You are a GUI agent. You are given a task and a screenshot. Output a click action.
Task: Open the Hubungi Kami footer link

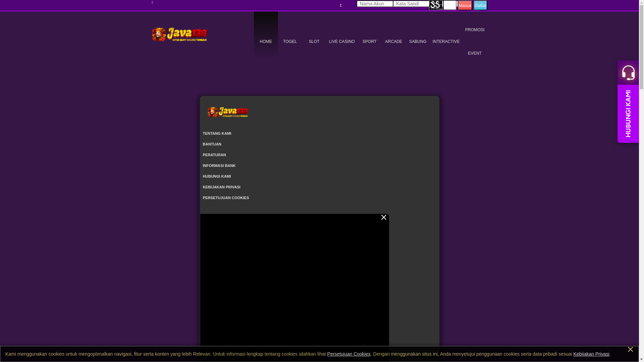pos(217,176)
